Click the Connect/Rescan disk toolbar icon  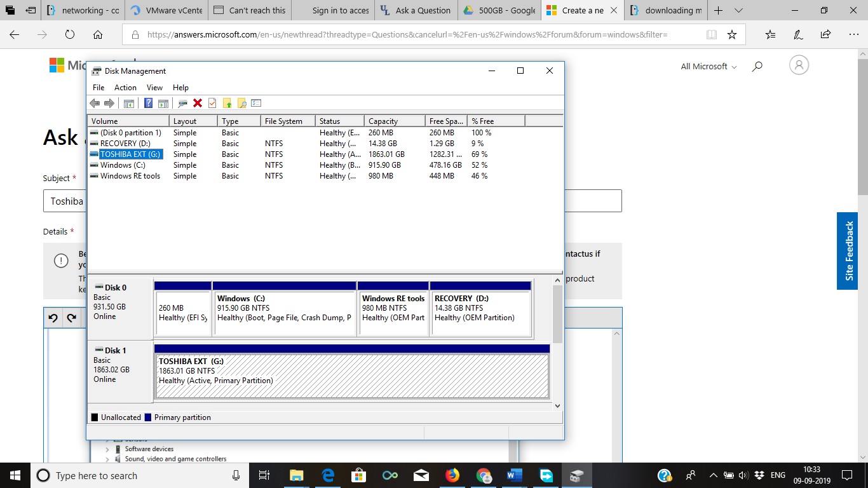pos(182,103)
